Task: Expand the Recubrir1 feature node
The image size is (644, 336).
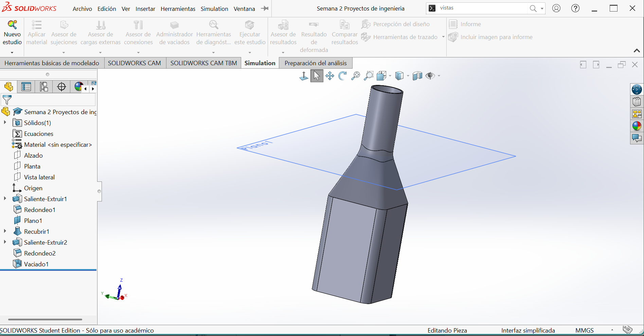Action: (x=5, y=231)
